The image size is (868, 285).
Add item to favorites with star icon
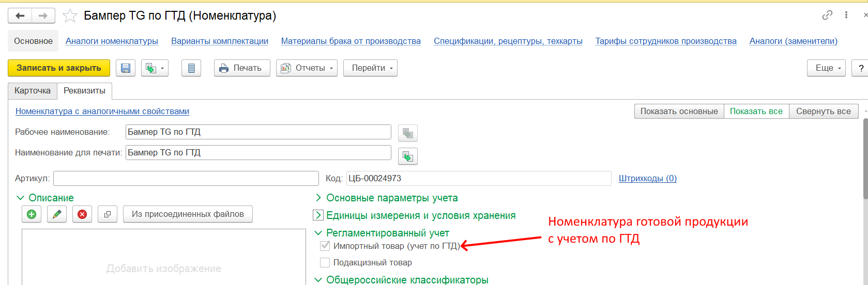[70, 16]
